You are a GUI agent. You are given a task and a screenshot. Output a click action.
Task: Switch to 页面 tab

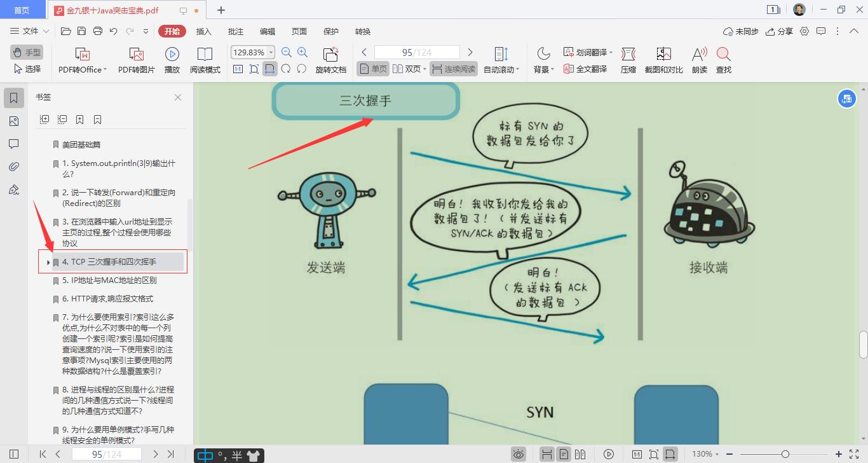point(299,31)
